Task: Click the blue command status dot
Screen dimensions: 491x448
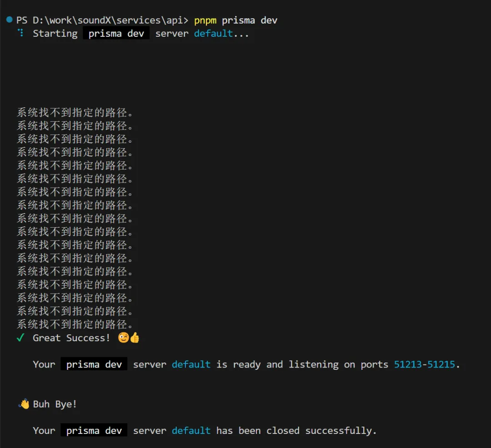Action: (x=10, y=20)
